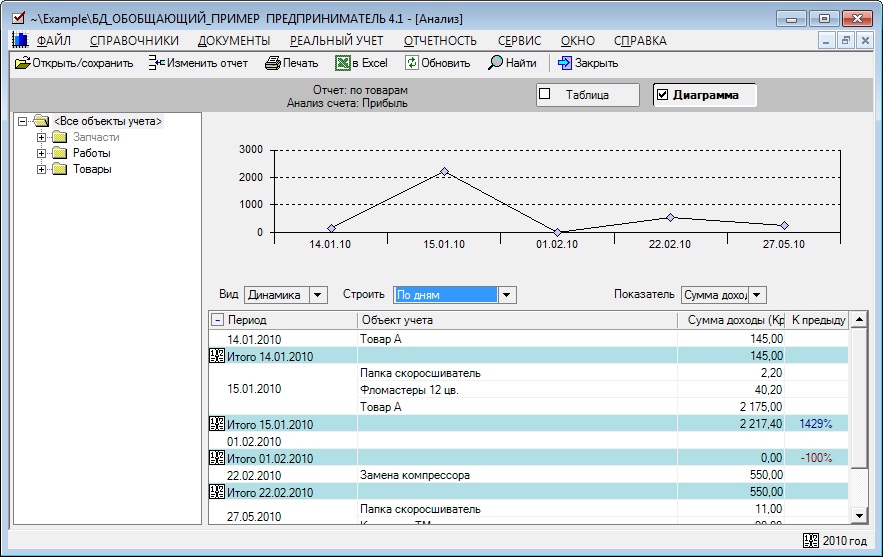Image resolution: width=883 pixels, height=557 pixels.
Task: Click the Открыть/сохранить folder icon
Action: 22,63
